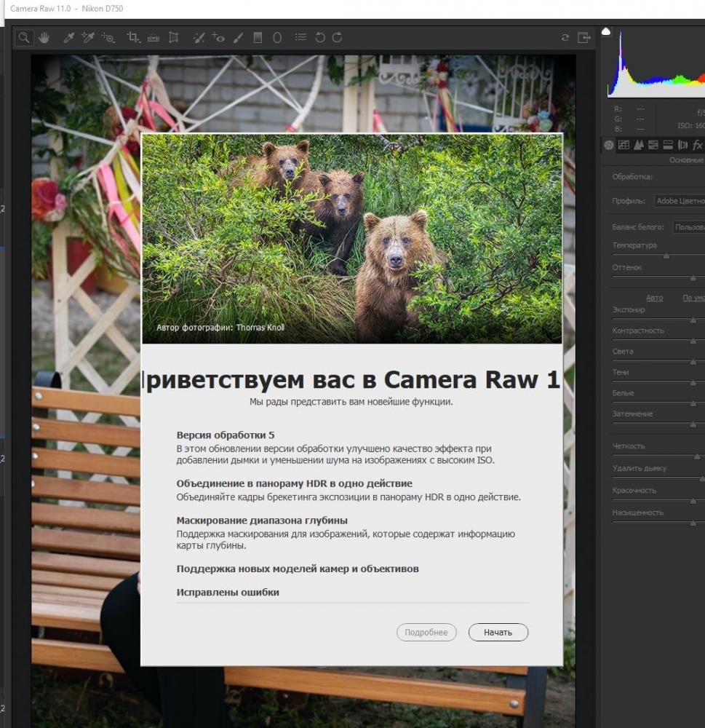Click the histogram graph
This screenshot has width=705, height=728.
click(656, 63)
